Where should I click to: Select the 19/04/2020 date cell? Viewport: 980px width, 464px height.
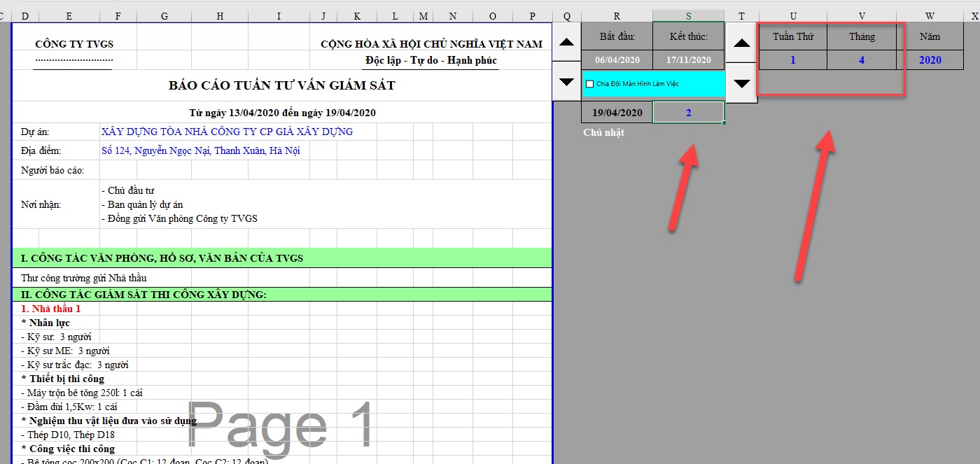617,113
